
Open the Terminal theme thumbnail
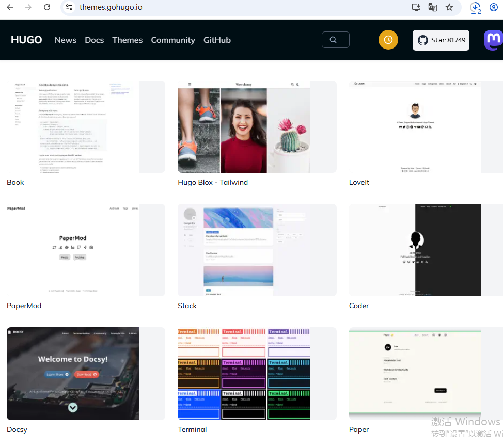(257, 374)
